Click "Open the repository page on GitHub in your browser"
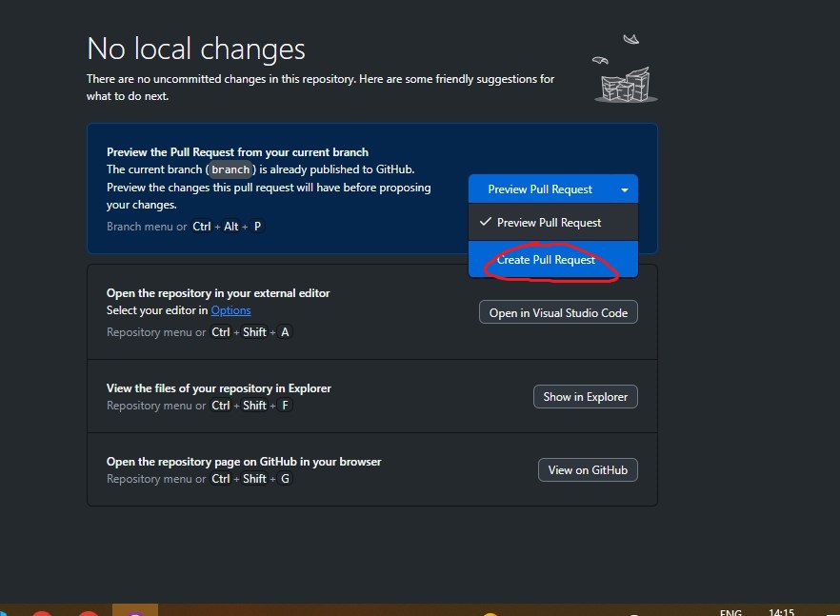The width and height of the screenshot is (840, 616). tap(244, 462)
